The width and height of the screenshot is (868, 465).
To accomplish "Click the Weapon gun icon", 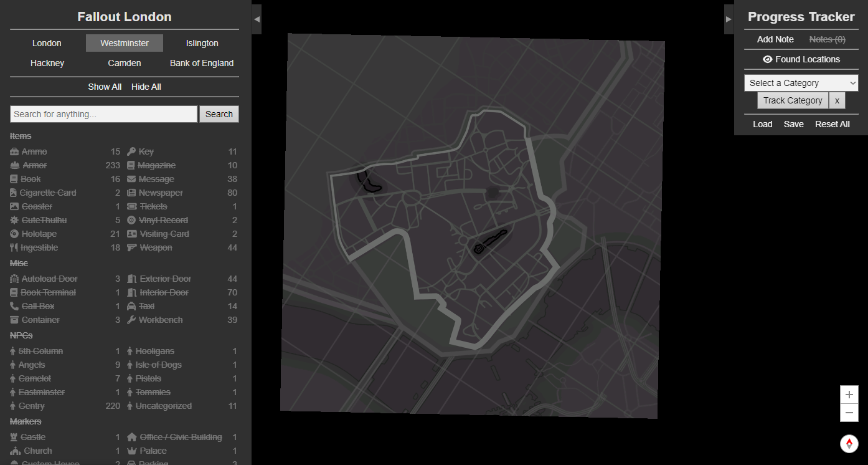I will coord(132,247).
